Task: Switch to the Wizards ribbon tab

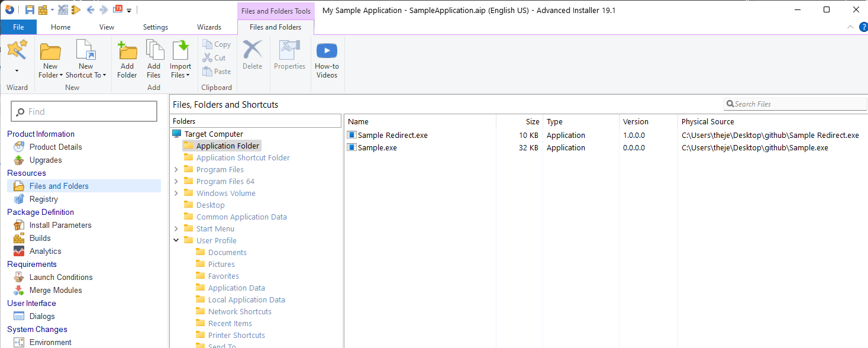Action: pyautogui.click(x=209, y=27)
